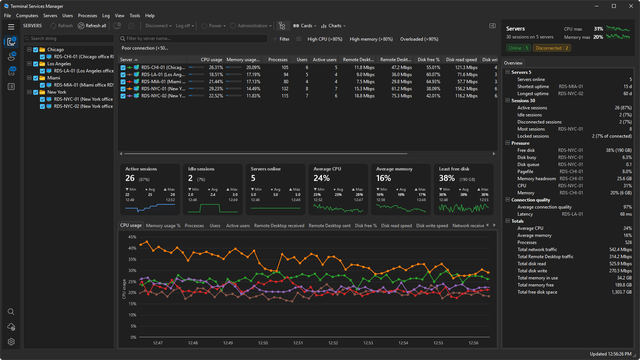The height and width of the screenshot is (360, 640).
Task: Click the server tree layout toolbar icon
Action: point(282,26)
